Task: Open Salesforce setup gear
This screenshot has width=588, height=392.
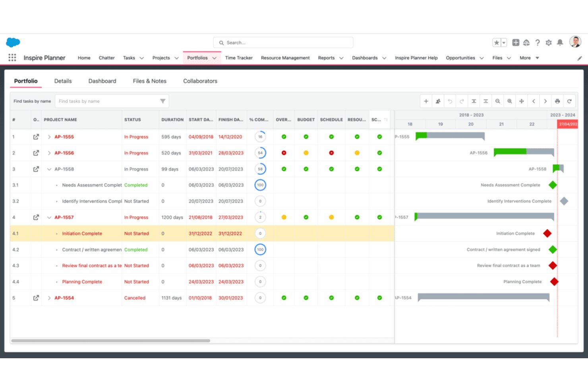Action: point(549,42)
